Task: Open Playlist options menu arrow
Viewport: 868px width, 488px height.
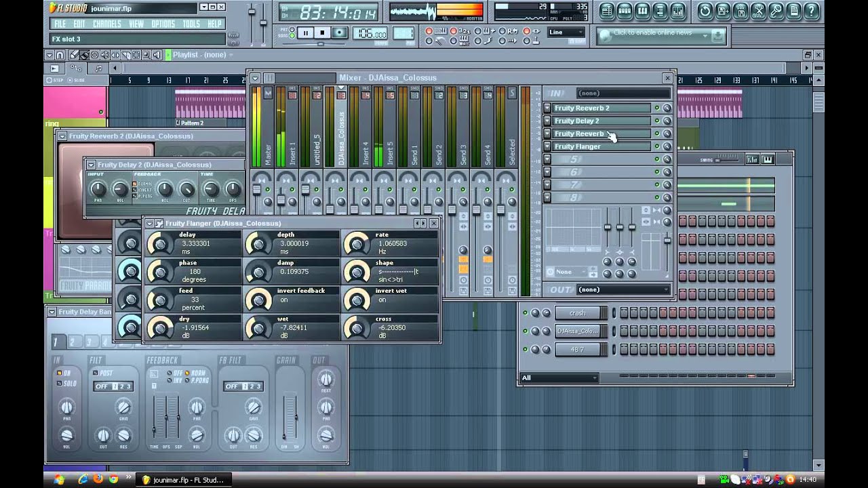Action: [49, 55]
